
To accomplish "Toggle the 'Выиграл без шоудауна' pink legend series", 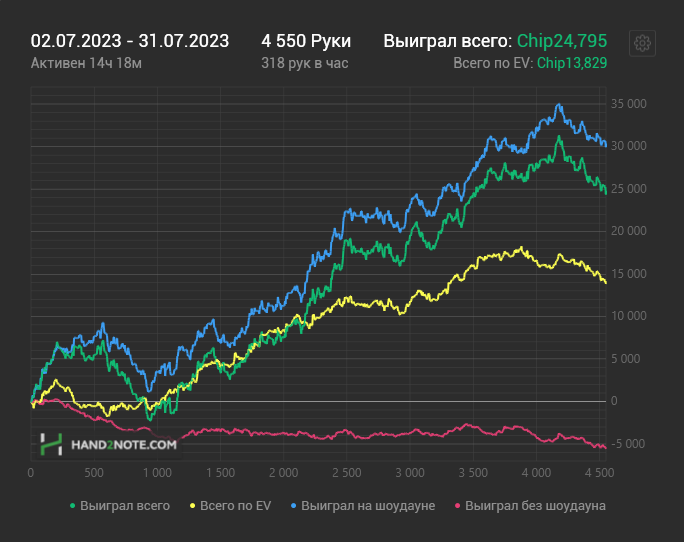I will tap(530, 506).
